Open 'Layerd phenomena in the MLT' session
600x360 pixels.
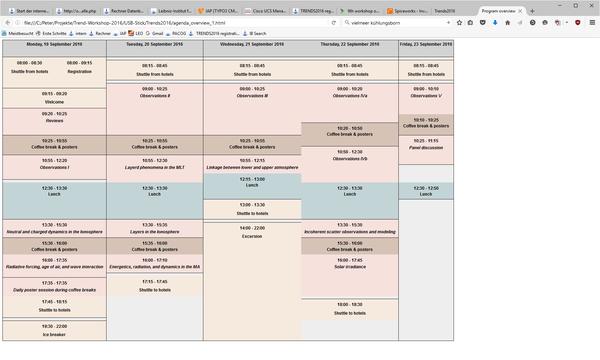pos(155,168)
